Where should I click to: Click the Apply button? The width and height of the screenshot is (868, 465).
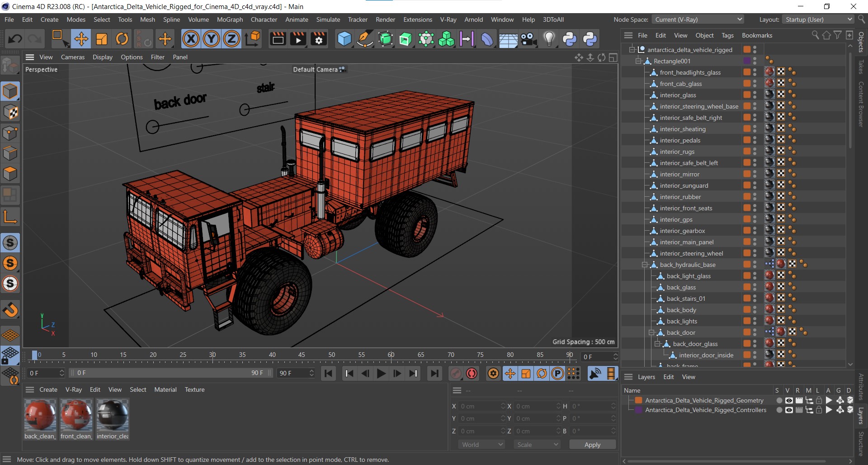click(x=592, y=445)
